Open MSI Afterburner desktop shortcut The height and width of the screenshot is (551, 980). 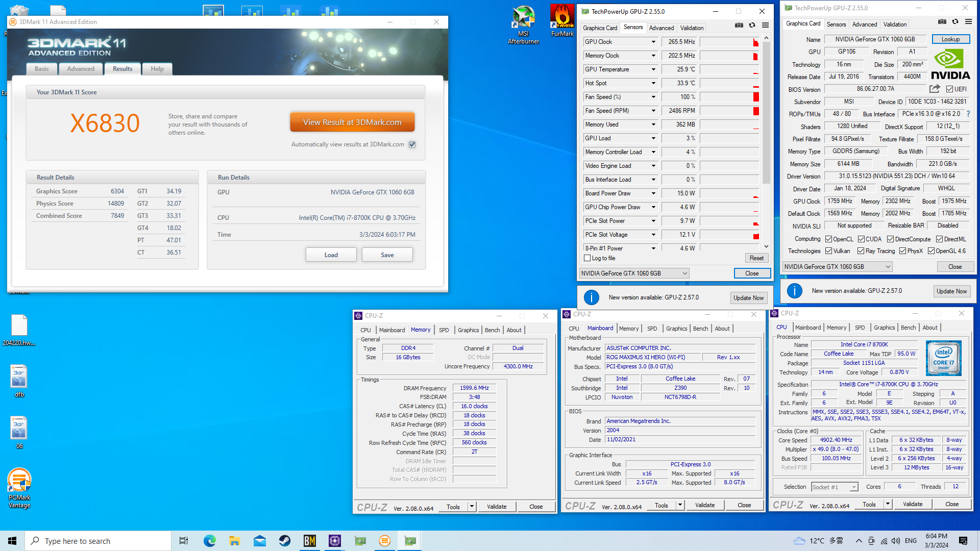(x=523, y=25)
